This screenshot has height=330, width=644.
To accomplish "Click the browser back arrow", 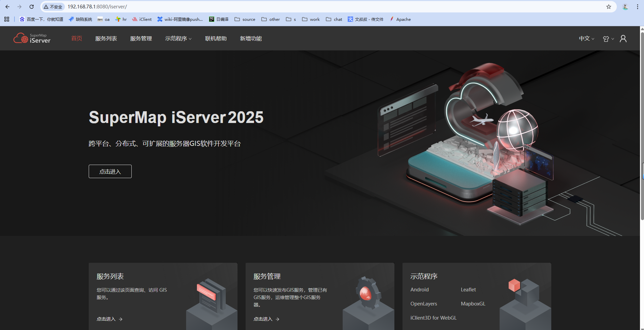I will [7, 7].
